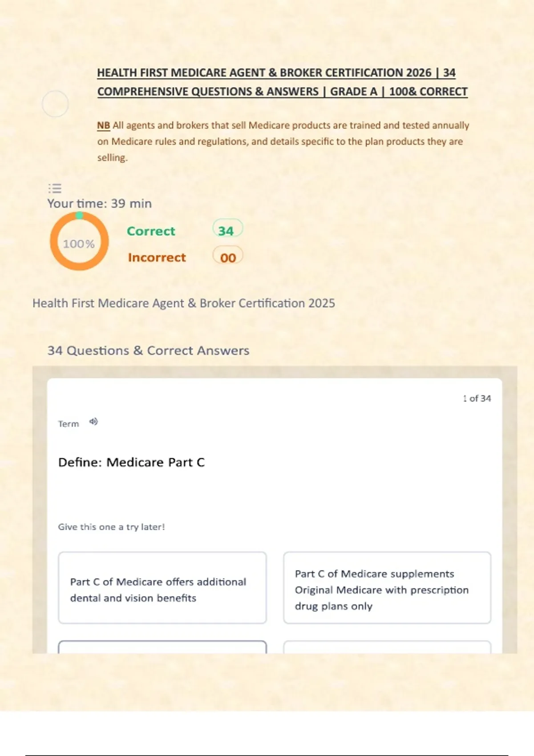
Task: Click the 100% donut progress chart
Action: coord(79,241)
